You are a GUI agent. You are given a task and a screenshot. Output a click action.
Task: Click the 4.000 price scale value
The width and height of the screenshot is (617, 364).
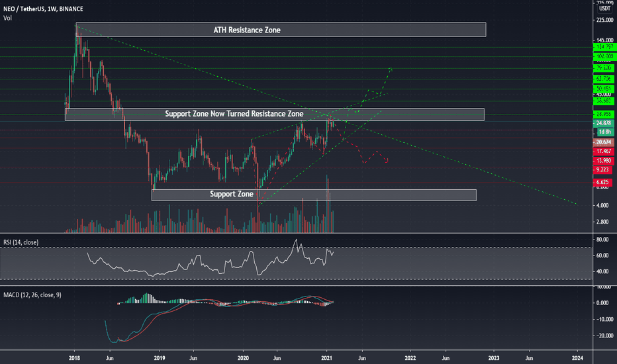point(602,205)
